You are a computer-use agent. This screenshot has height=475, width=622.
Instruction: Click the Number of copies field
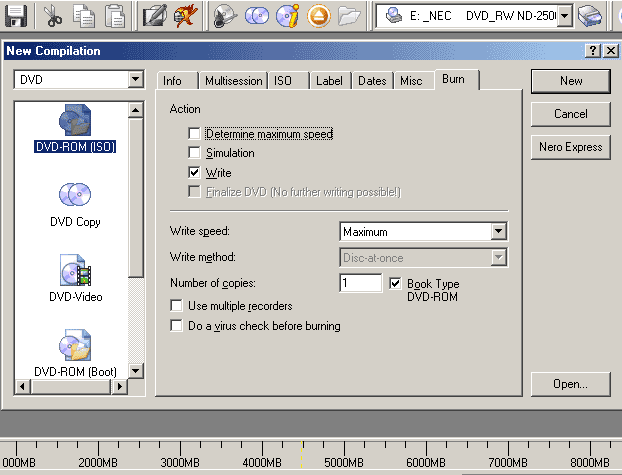(x=361, y=283)
